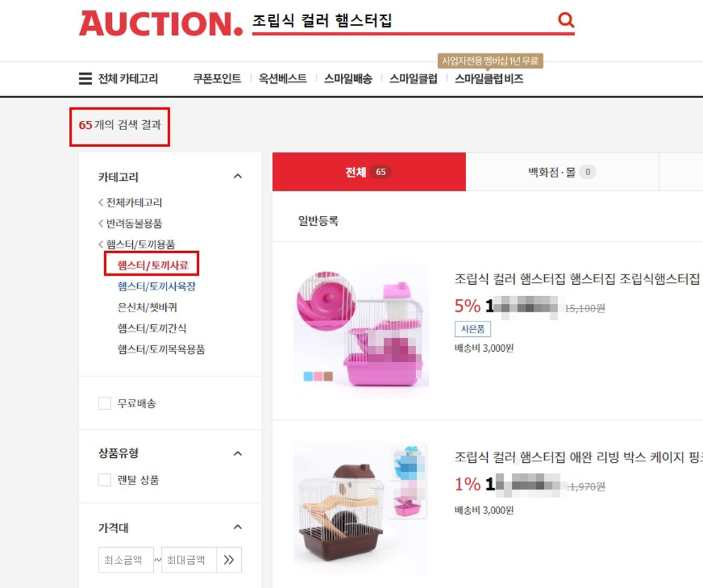Open the brown hamster cage thumbnail
This screenshot has height=588, width=703.
[361, 508]
